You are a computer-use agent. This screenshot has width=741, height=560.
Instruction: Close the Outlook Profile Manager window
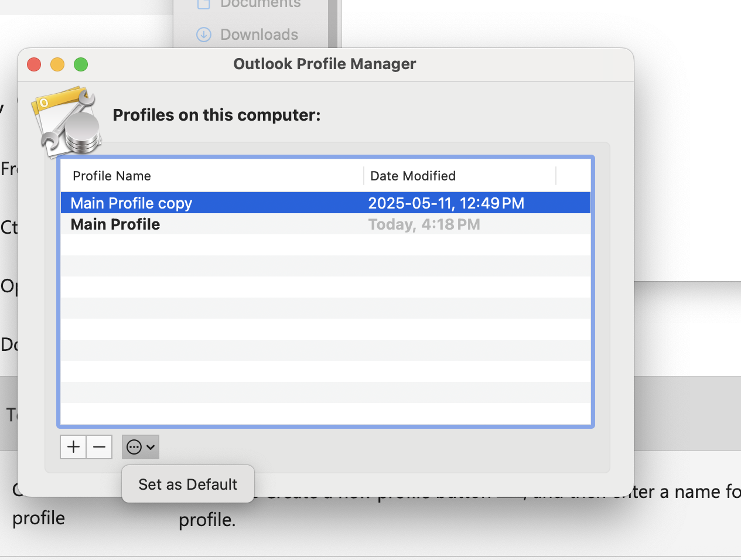34,64
